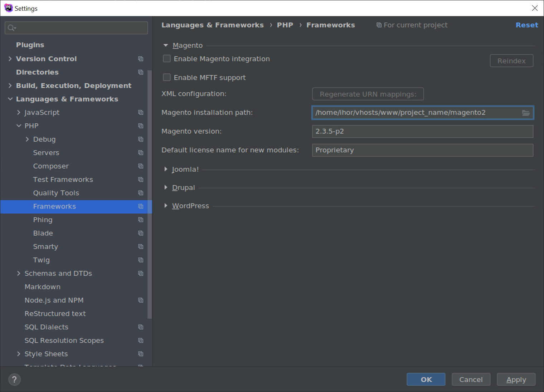Click project-level icon beside SQL Dialects
Image resolution: width=544 pixels, height=392 pixels.
coord(141,327)
